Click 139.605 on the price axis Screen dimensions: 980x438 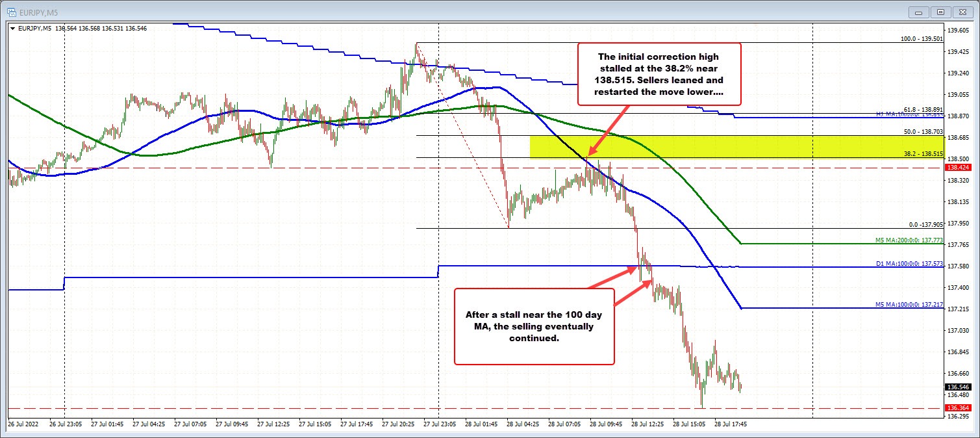click(x=959, y=30)
